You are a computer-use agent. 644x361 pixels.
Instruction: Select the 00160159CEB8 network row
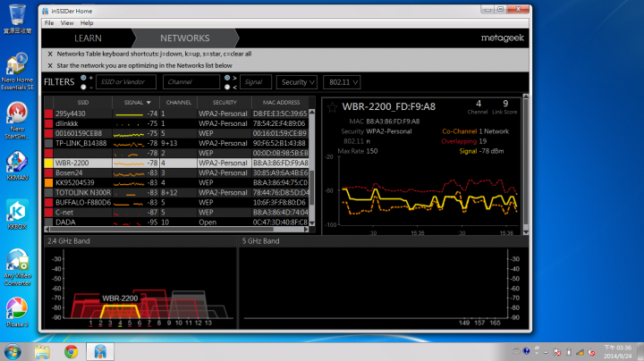[176, 133]
